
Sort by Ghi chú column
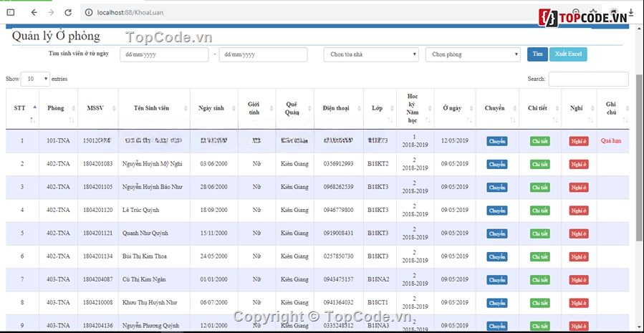click(x=613, y=109)
